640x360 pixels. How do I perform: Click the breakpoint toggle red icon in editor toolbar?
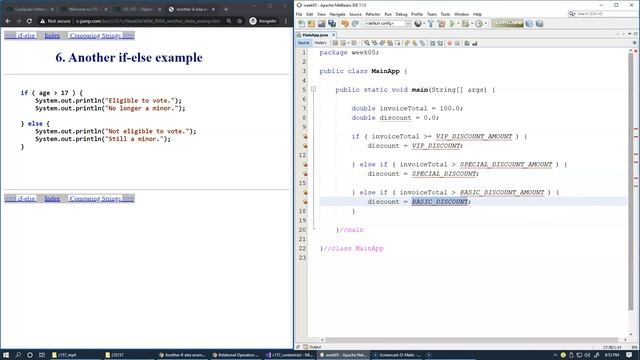pos(450,43)
